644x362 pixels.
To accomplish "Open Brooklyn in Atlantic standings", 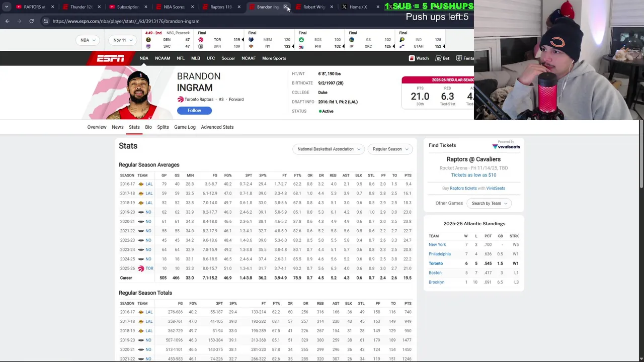I will click(437, 283).
